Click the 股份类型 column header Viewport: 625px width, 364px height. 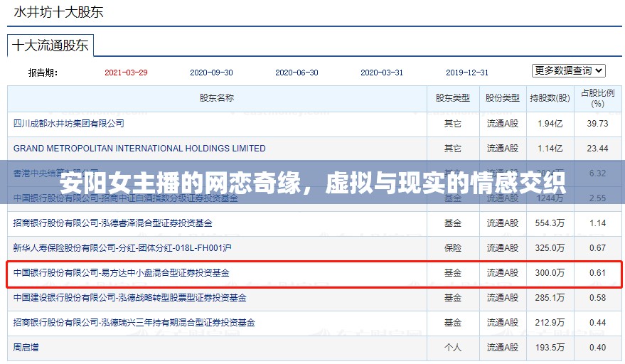tap(502, 98)
